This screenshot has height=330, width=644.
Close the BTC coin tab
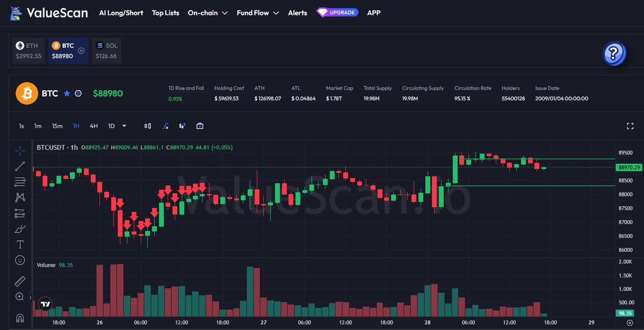click(81, 51)
